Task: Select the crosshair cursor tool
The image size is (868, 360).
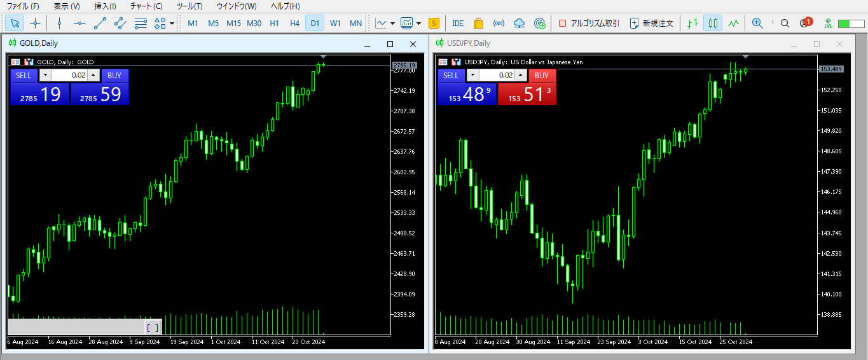Action: point(35,24)
